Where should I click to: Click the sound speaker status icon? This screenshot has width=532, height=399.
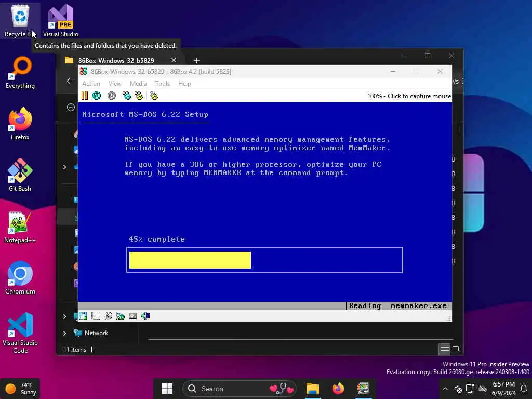pos(145,316)
